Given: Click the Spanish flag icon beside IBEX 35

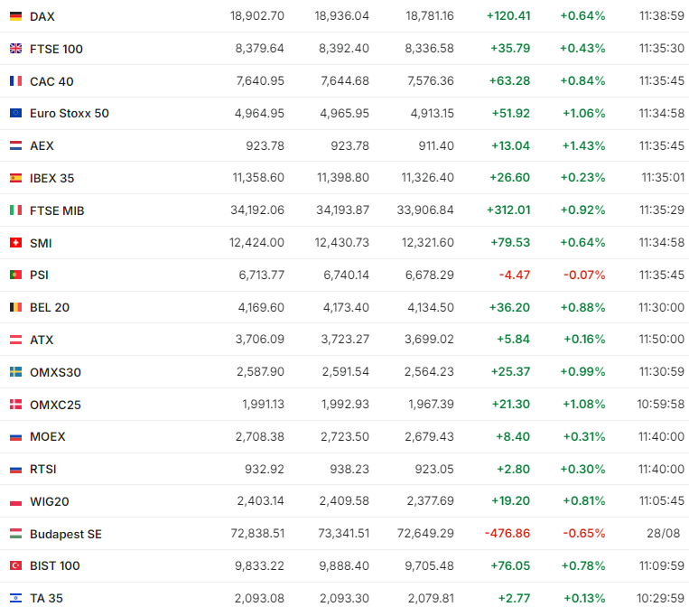Looking at the screenshot, I should click(15, 178).
